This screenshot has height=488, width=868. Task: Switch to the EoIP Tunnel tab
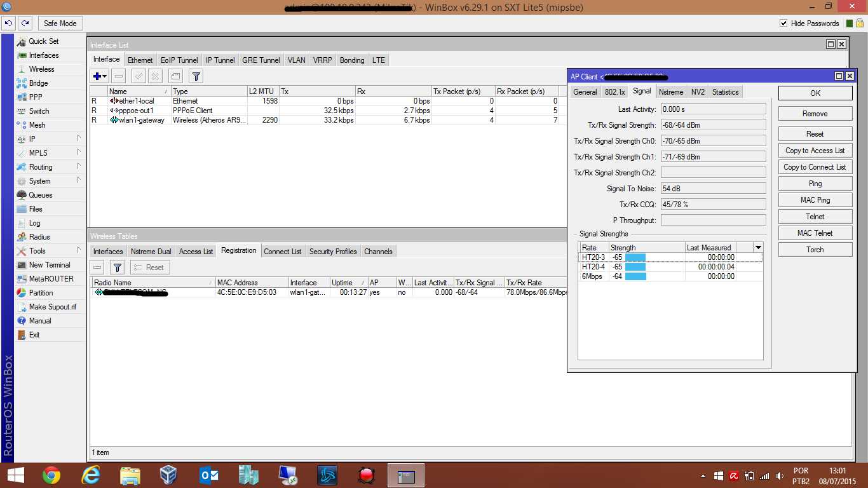click(179, 60)
